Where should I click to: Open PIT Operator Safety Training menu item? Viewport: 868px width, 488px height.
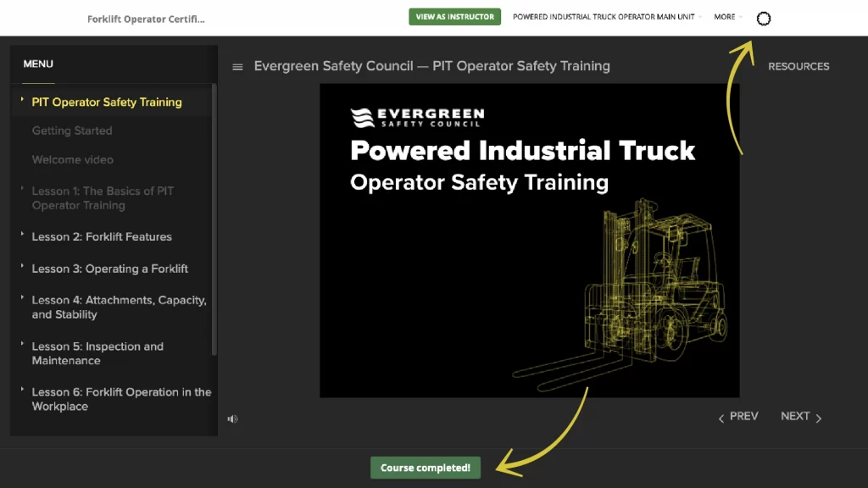tap(107, 103)
